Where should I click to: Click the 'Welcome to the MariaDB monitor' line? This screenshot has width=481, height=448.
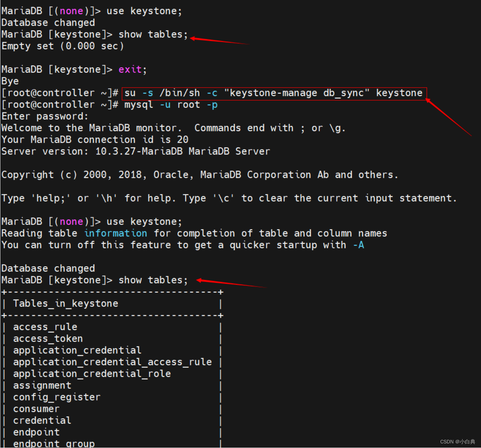tap(173, 128)
